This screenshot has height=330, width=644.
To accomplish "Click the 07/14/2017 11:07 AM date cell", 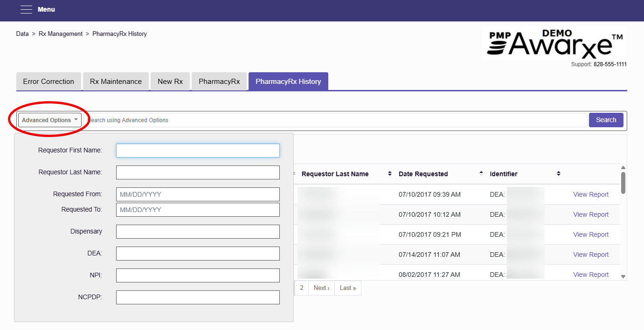I will click(x=429, y=254).
